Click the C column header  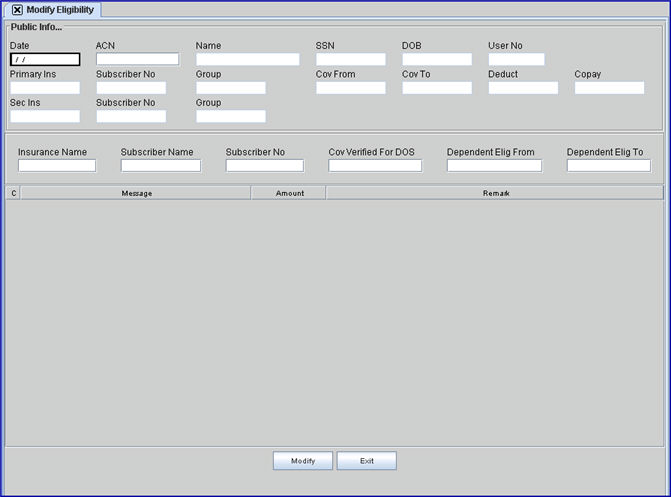tap(14, 193)
